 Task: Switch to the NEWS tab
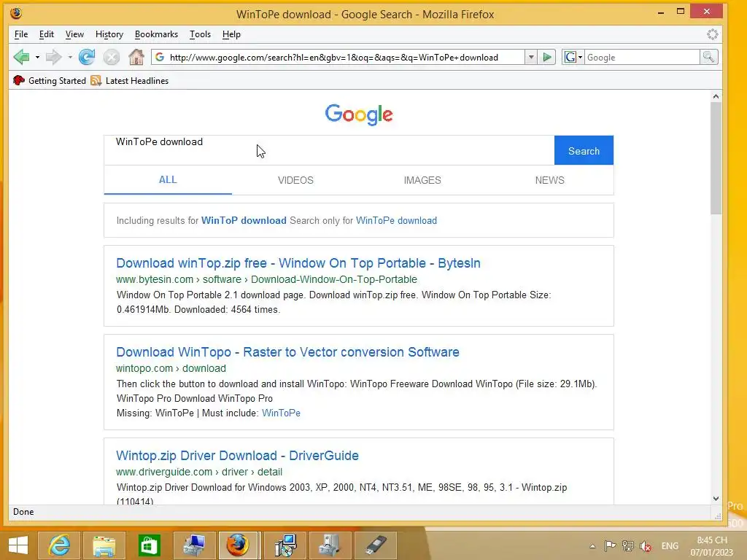tap(550, 180)
